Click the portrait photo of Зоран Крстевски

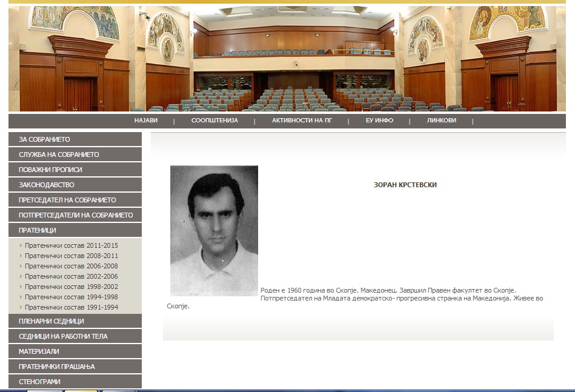[x=214, y=230]
